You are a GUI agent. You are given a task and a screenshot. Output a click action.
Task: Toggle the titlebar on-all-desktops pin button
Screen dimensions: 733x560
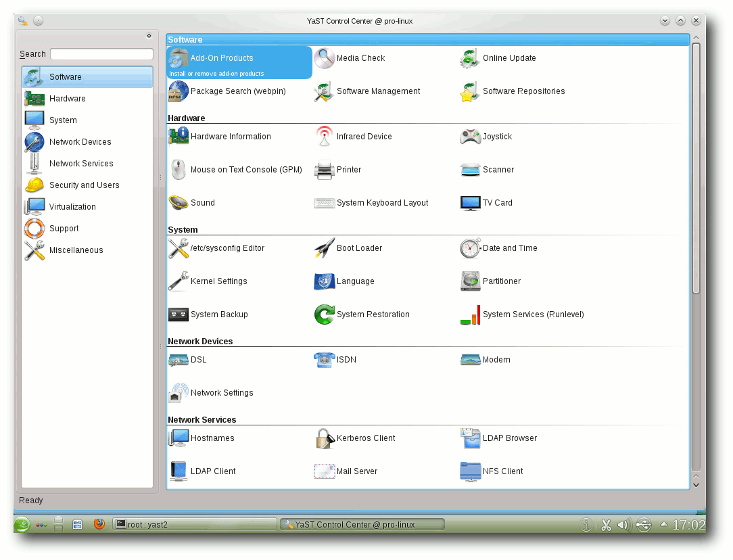(39, 20)
